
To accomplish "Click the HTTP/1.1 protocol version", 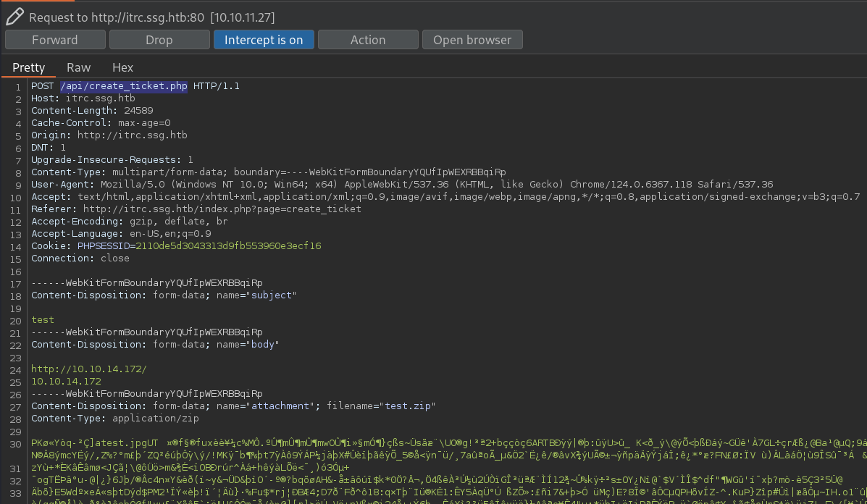I will 216,86.
